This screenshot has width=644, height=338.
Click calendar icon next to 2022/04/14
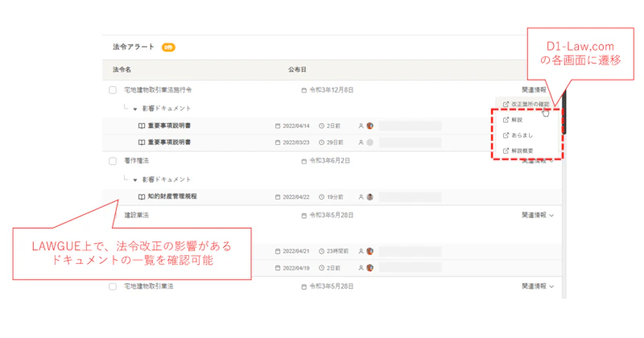(x=278, y=126)
